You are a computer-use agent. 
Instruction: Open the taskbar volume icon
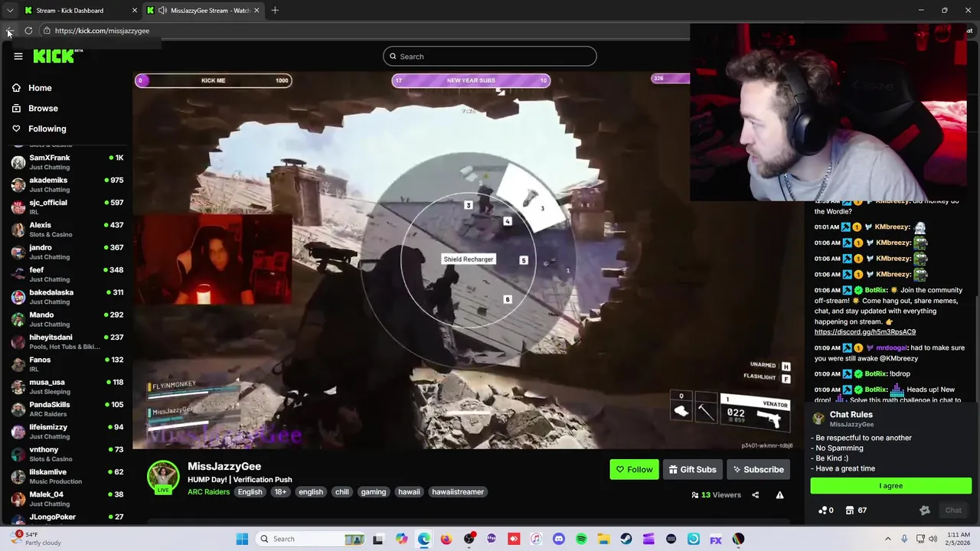coord(933,539)
